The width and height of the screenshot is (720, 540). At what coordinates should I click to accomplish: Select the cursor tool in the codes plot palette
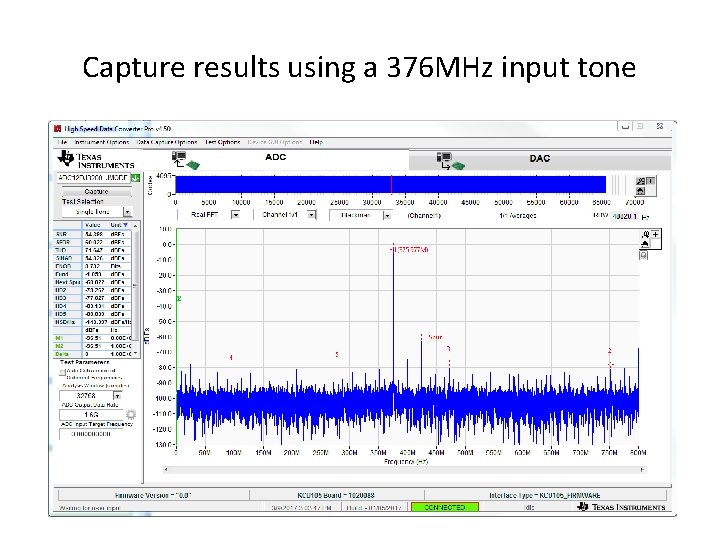pos(651,181)
